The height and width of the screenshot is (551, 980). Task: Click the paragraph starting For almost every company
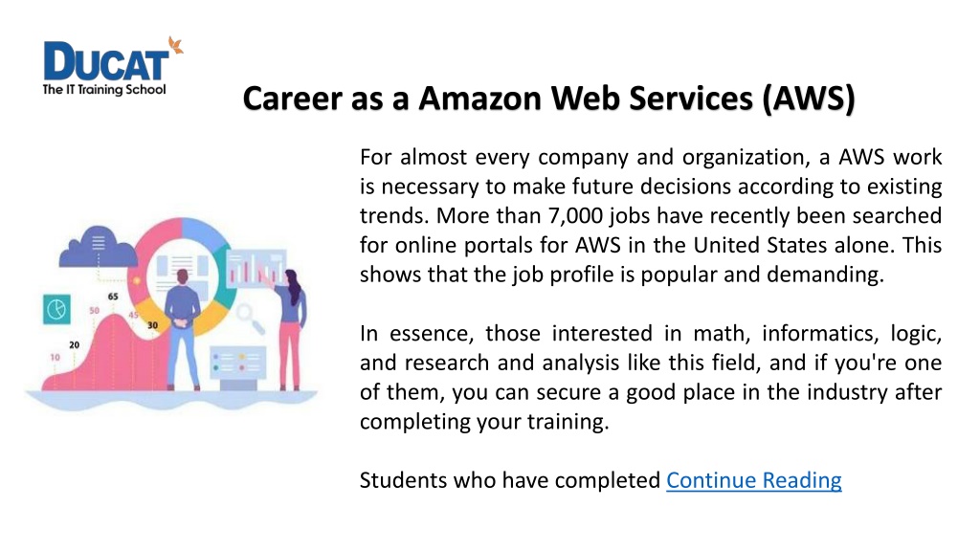(651, 215)
